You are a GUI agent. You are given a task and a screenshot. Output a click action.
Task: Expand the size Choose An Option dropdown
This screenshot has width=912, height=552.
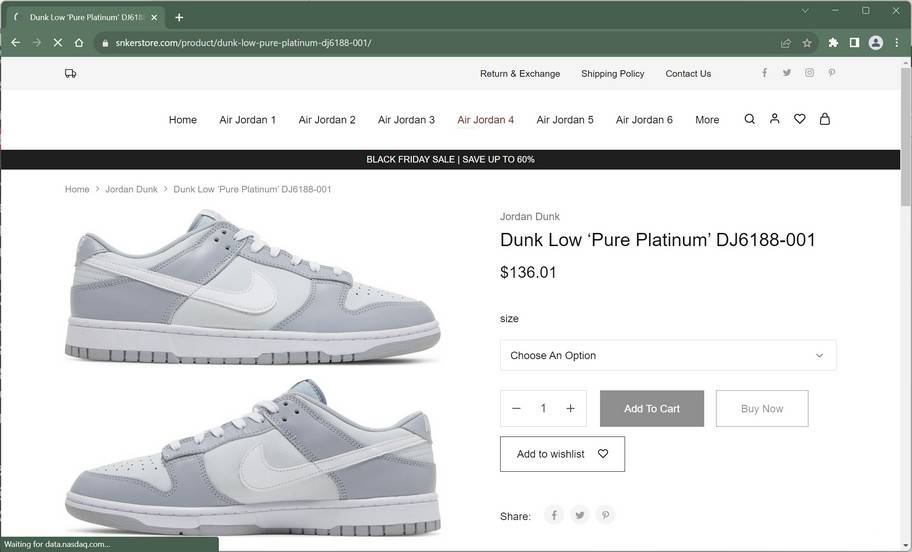[668, 355]
